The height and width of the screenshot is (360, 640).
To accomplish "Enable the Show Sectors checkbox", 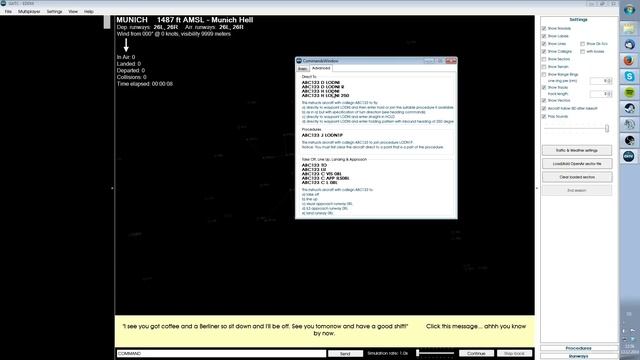I will point(544,59).
